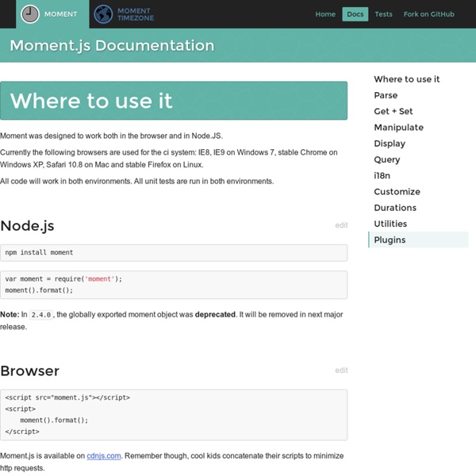The image size is (476, 476).
Task: Open the Tests navigation link
Action: (x=383, y=14)
